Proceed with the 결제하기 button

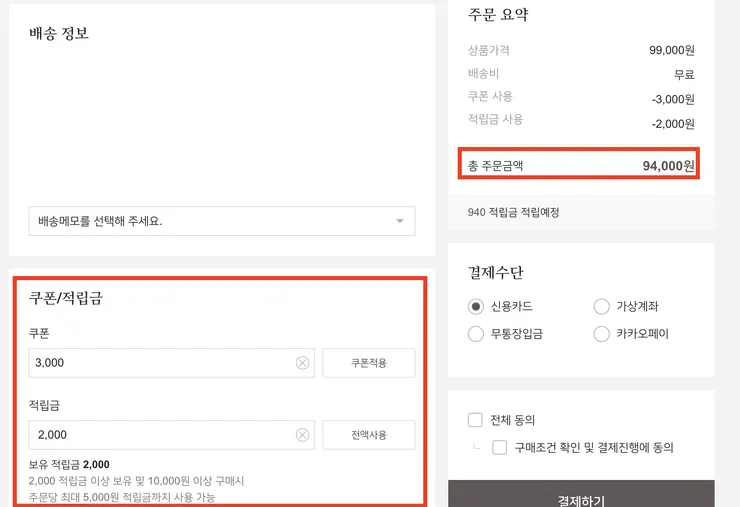coord(581,495)
